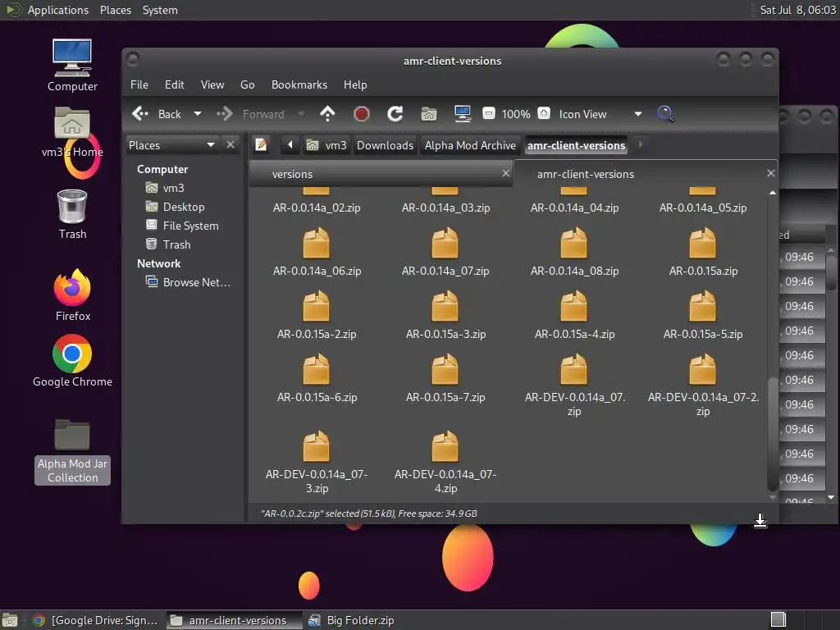
Task: Open Computer location from toolbar icon
Action: [462, 114]
